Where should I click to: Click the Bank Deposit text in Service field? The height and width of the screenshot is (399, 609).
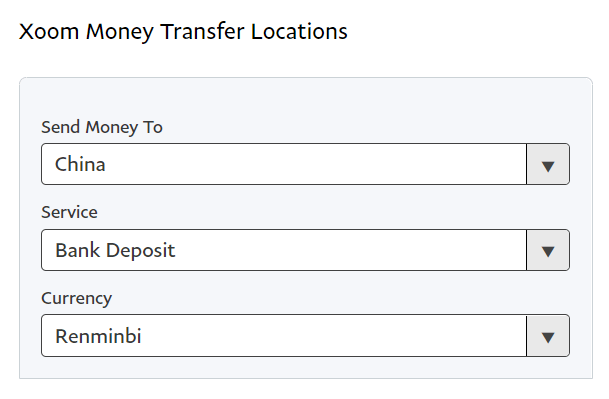(115, 250)
